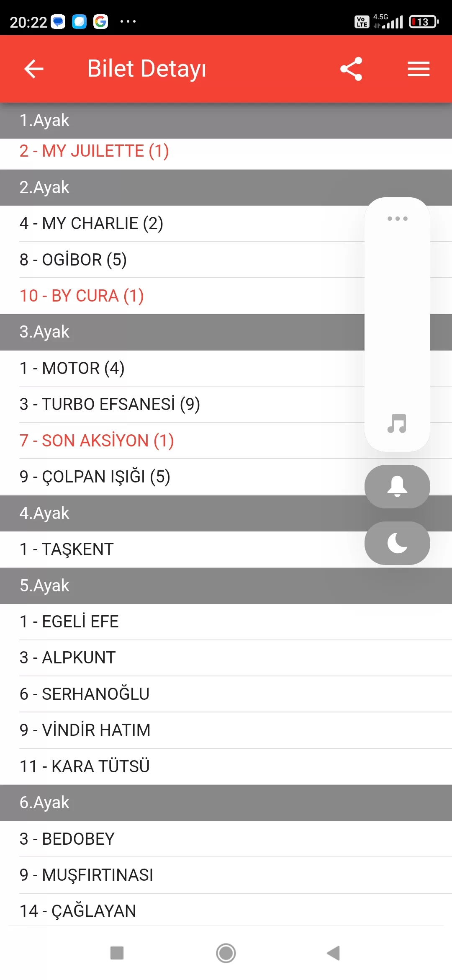Tap the three-dot option on the volume panel
The height and width of the screenshot is (980, 452).
tap(397, 219)
